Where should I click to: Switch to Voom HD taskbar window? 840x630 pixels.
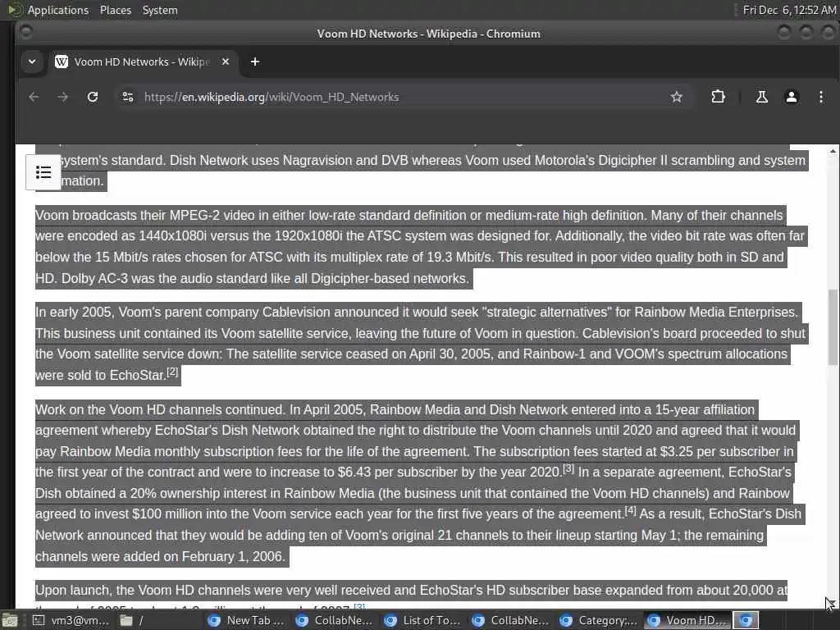click(x=687, y=620)
